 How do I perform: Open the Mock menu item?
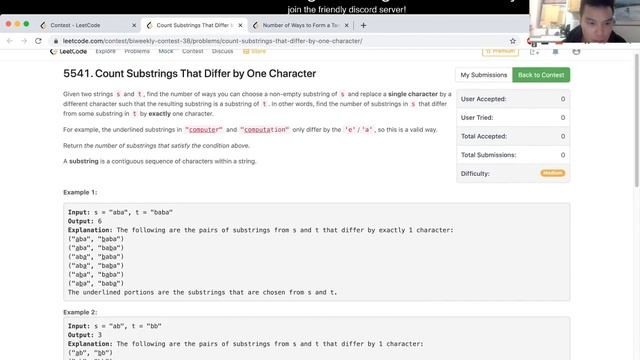[x=166, y=51]
